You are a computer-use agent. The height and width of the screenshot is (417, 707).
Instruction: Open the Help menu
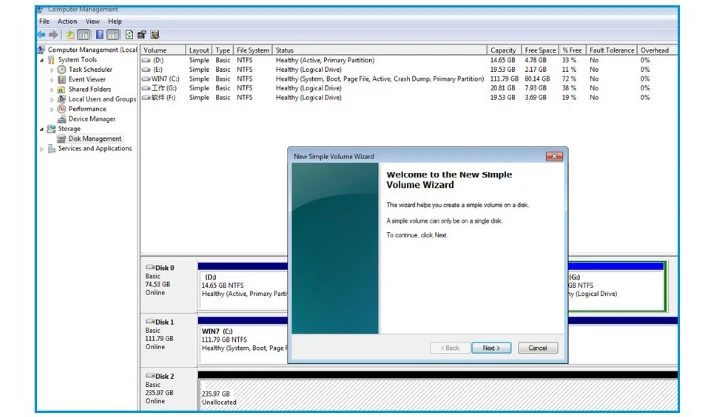[x=115, y=21]
